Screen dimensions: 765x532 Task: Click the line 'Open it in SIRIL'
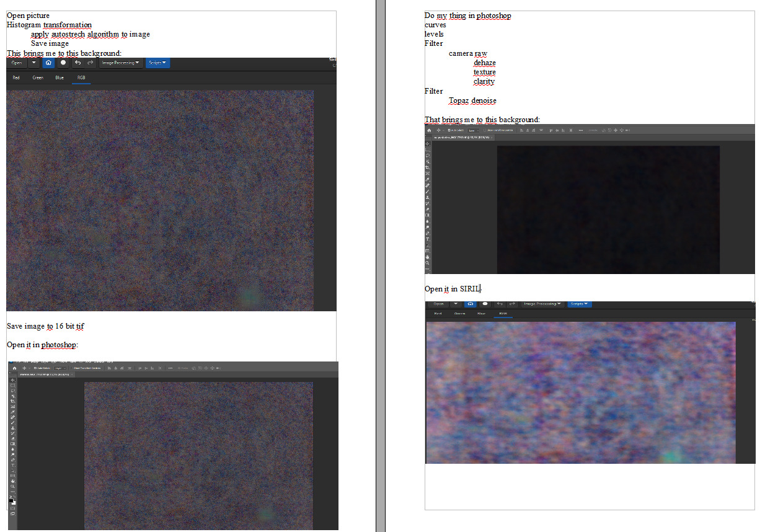coord(453,289)
